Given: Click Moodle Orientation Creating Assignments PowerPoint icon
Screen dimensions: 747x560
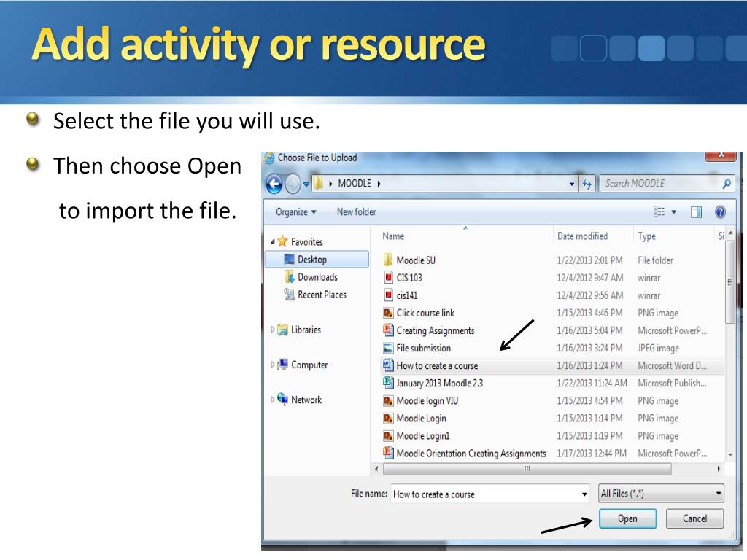Looking at the screenshot, I should point(388,452).
